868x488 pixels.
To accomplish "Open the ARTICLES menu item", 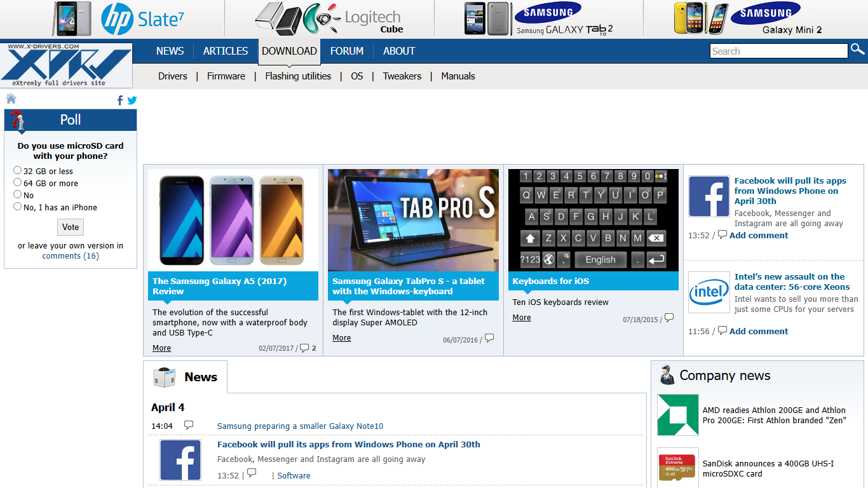I will pyautogui.click(x=226, y=51).
